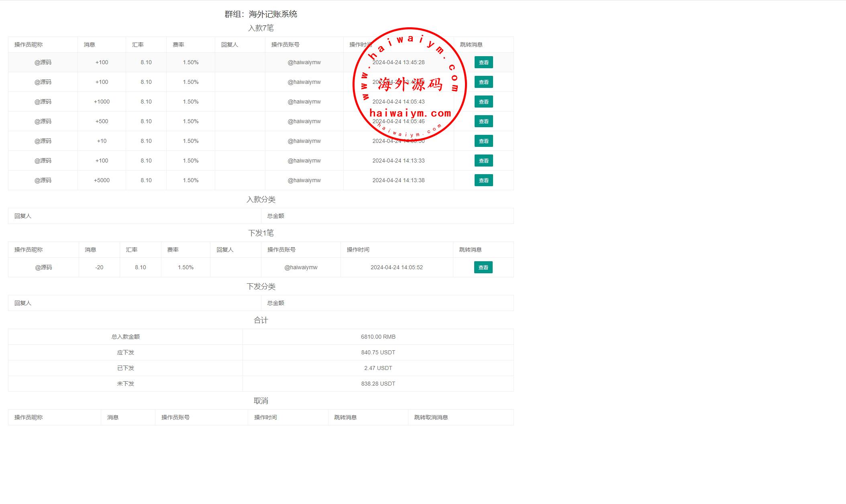Click 跳转取消消息 header in cancel table
Viewport: 846px width, 504px height.
(x=431, y=417)
